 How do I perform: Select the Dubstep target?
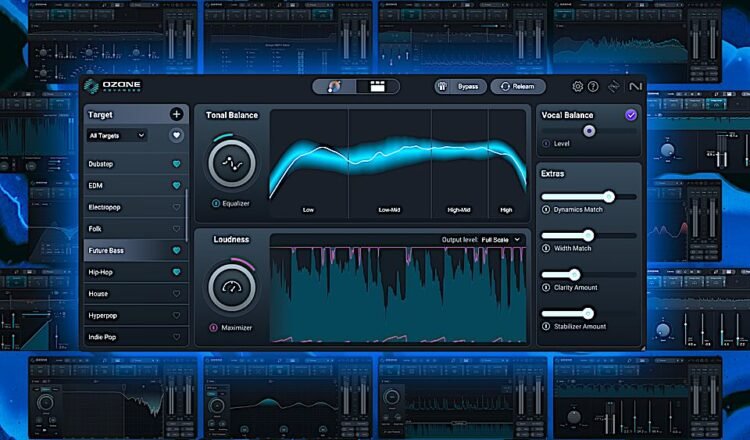(x=134, y=164)
